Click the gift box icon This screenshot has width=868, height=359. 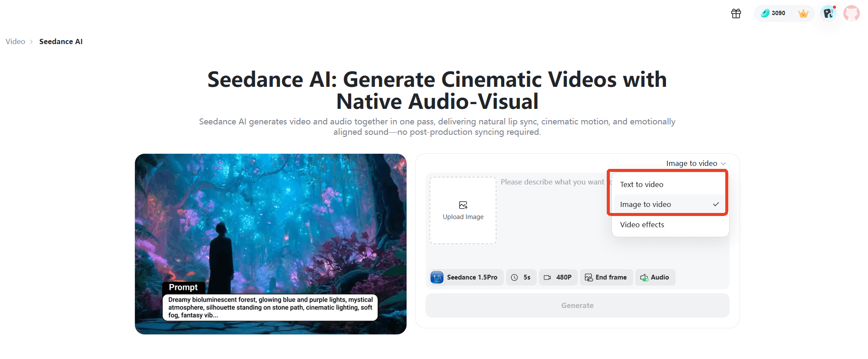[736, 13]
